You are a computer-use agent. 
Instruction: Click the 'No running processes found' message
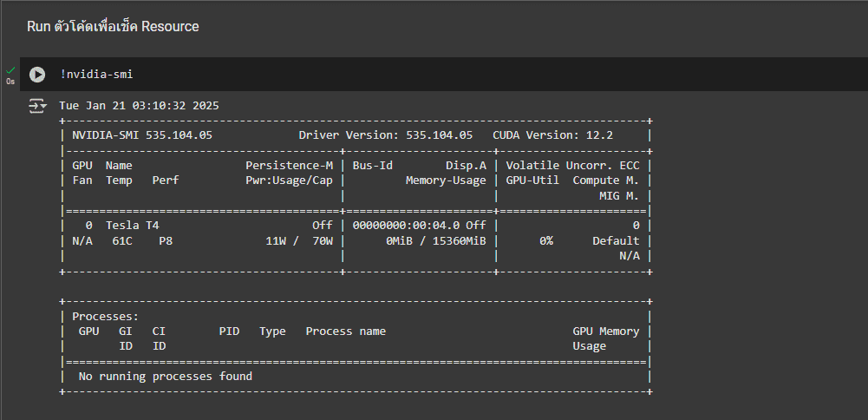click(x=166, y=376)
